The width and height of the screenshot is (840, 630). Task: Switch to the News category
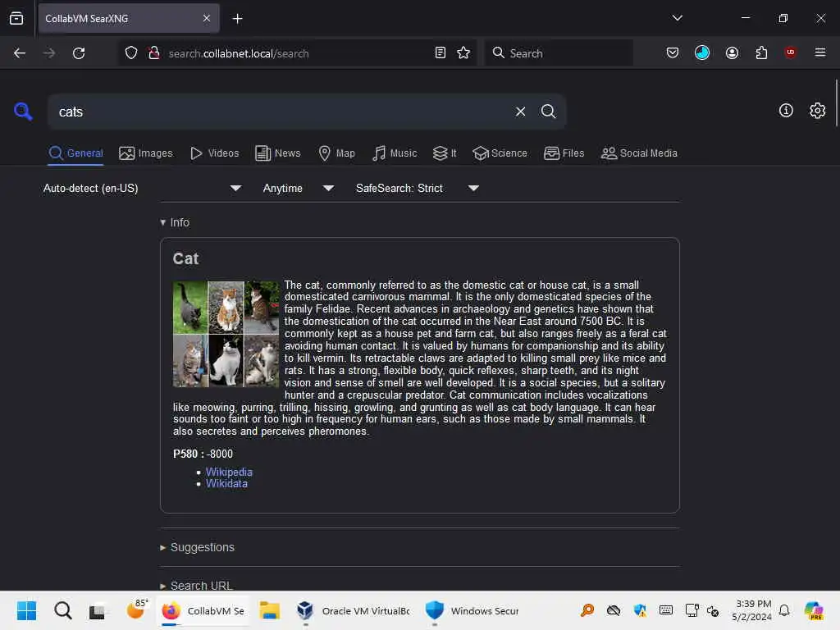click(x=277, y=153)
